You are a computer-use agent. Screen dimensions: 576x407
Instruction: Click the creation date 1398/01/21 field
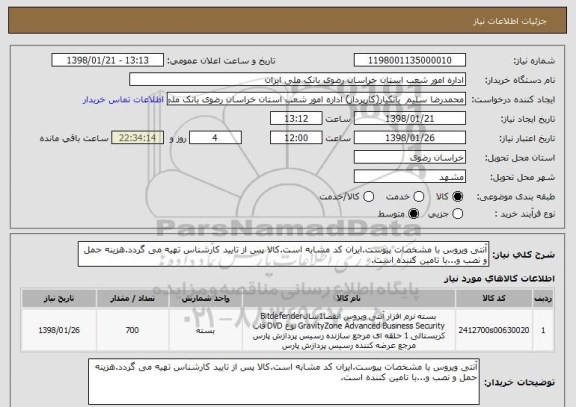(410, 119)
